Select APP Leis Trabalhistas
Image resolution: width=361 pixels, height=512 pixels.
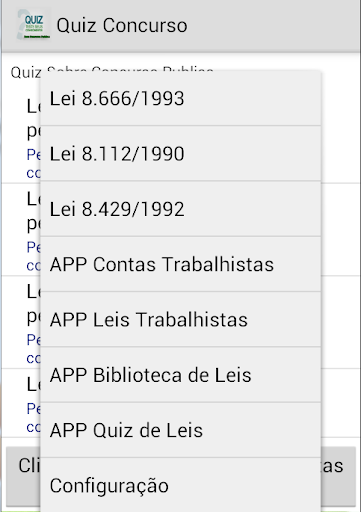(x=180, y=320)
